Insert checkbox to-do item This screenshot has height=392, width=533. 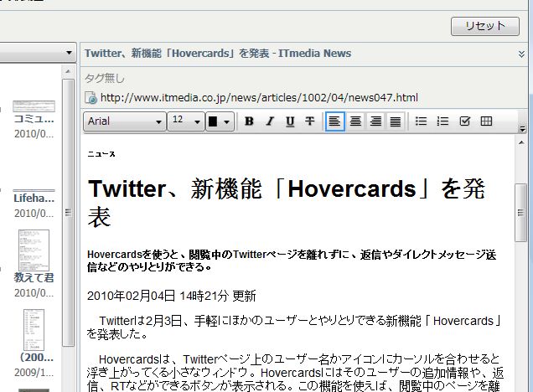coord(464,121)
